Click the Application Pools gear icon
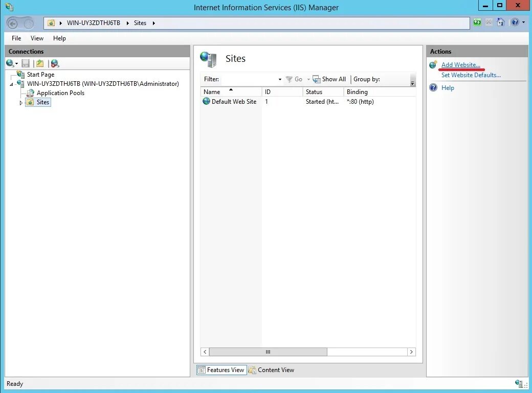 pyautogui.click(x=30, y=93)
